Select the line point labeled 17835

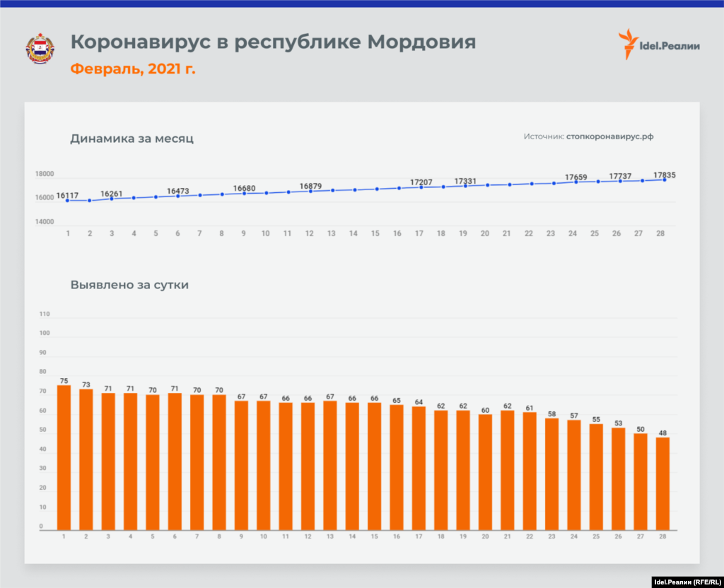pyautogui.click(x=665, y=180)
